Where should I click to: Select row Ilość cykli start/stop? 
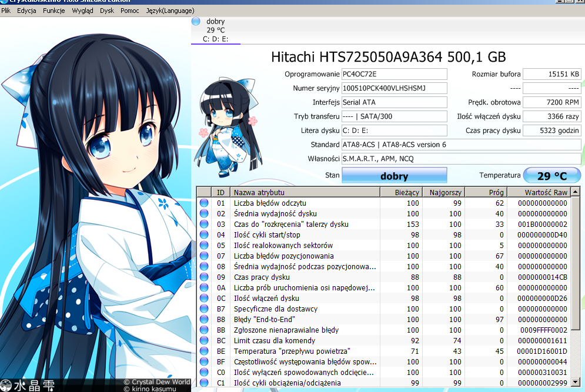383,234
